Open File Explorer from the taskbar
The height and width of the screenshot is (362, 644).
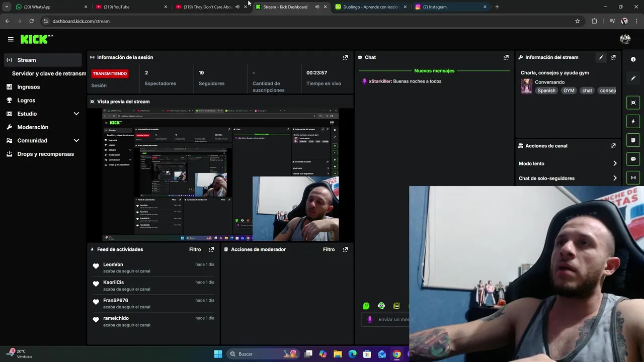point(338,354)
